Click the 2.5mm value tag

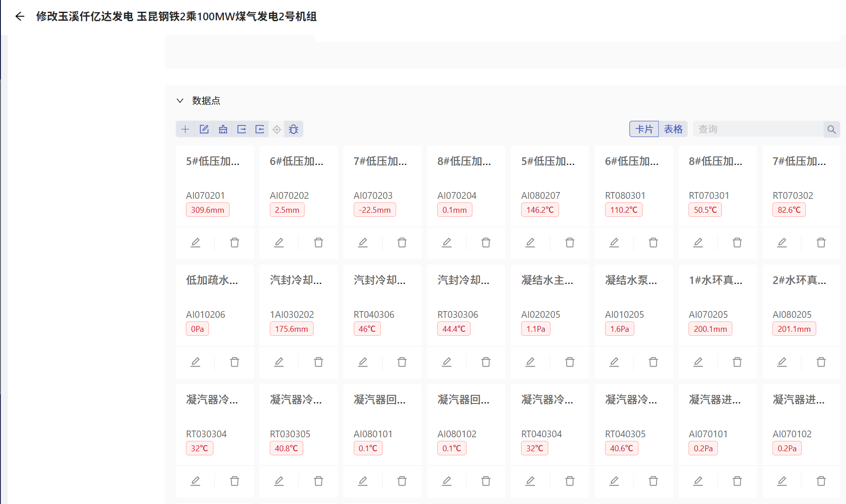coord(287,210)
